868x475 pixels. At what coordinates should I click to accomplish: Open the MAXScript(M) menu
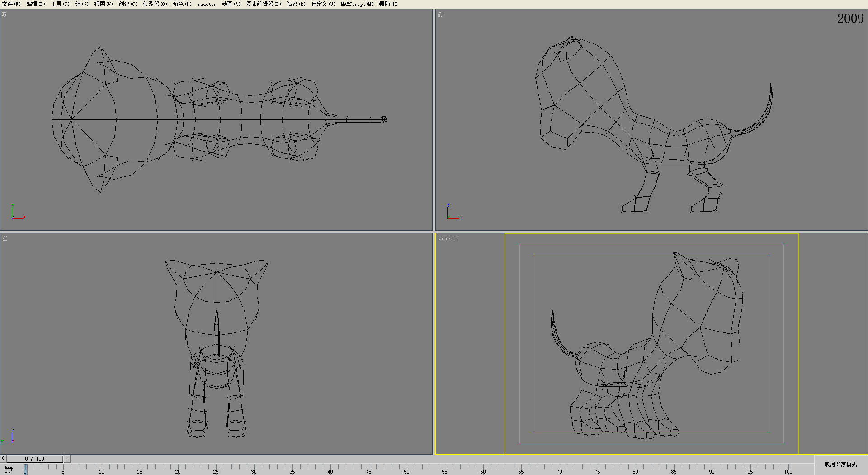(357, 4)
